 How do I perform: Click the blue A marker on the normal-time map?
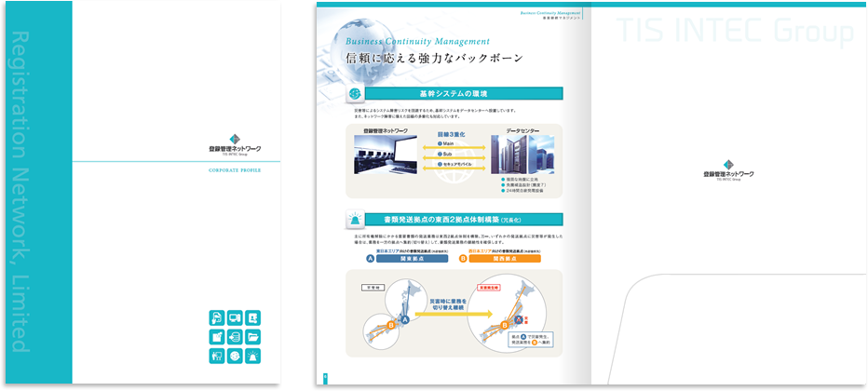404,319
